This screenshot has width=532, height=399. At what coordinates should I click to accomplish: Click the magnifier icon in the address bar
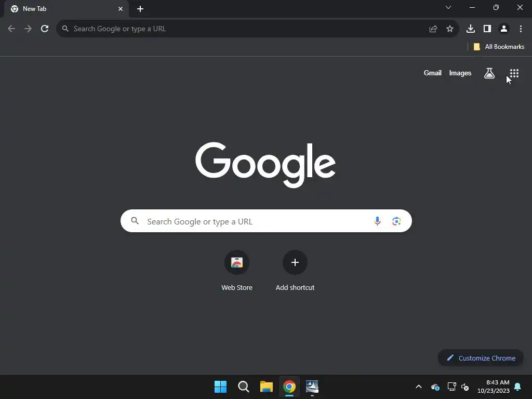tap(65, 29)
